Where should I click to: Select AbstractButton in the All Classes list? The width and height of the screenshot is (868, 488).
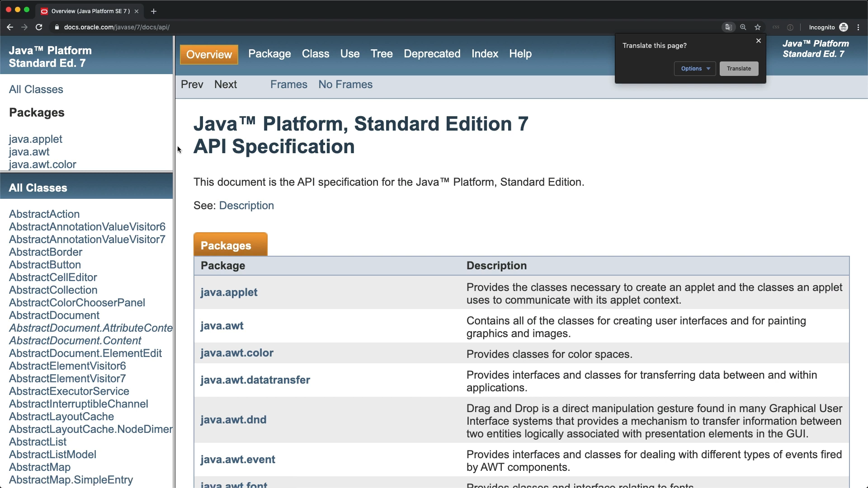click(x=45, y=265)
